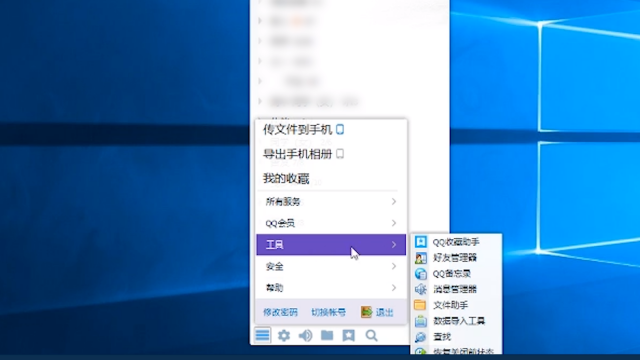This screenshot has height=360, width=640.
Task: Open favorites bookmark star icon
Action: coord(349,336)
